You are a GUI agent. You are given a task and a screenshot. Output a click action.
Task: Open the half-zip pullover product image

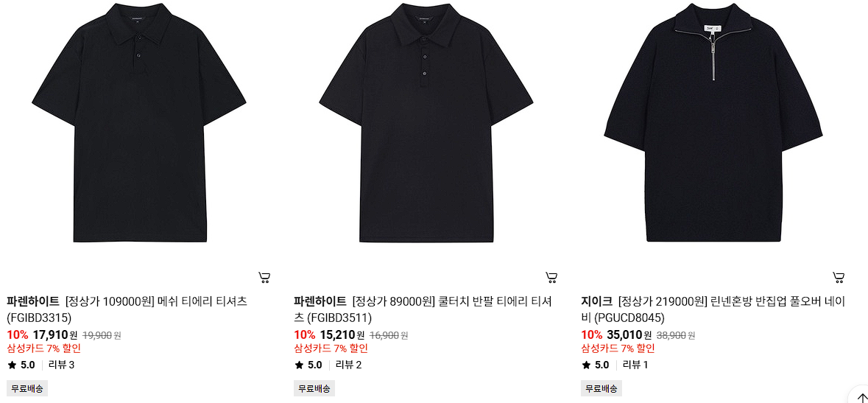coord(713,122)
